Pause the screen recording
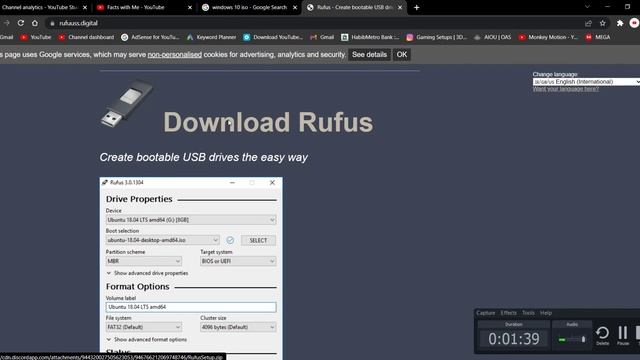Image resolution: width=640 pixels, height=360 pixels. coord(623,336)
